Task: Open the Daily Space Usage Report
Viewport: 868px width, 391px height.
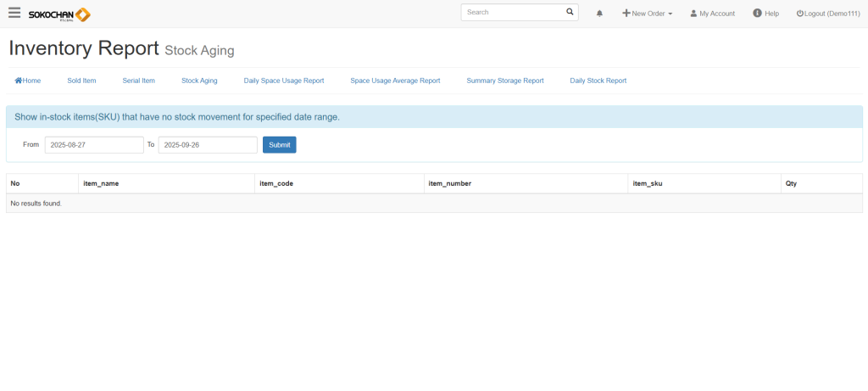Action: pos(284,81)
